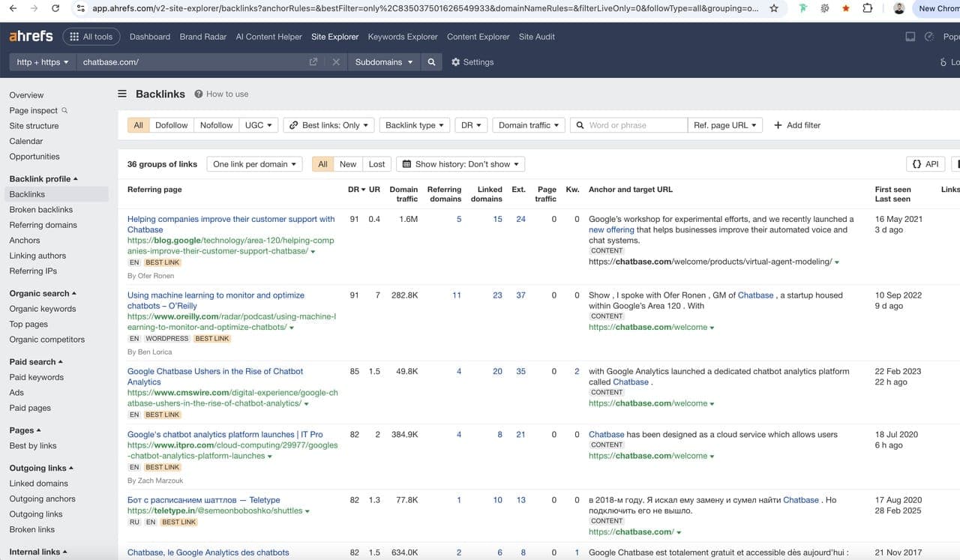Screen dimensions: 960x560
Task: Click the Chrome profile avatar
Action: click(x=899, y=8)
